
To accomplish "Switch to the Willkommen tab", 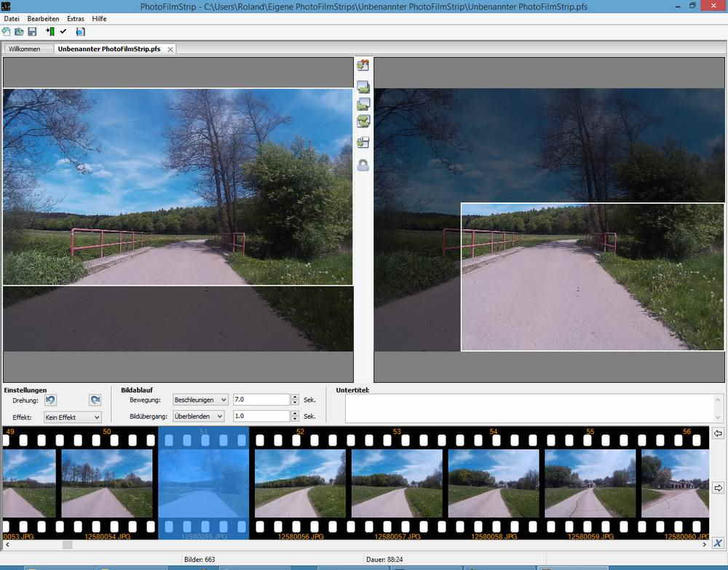I will (24, 50).
